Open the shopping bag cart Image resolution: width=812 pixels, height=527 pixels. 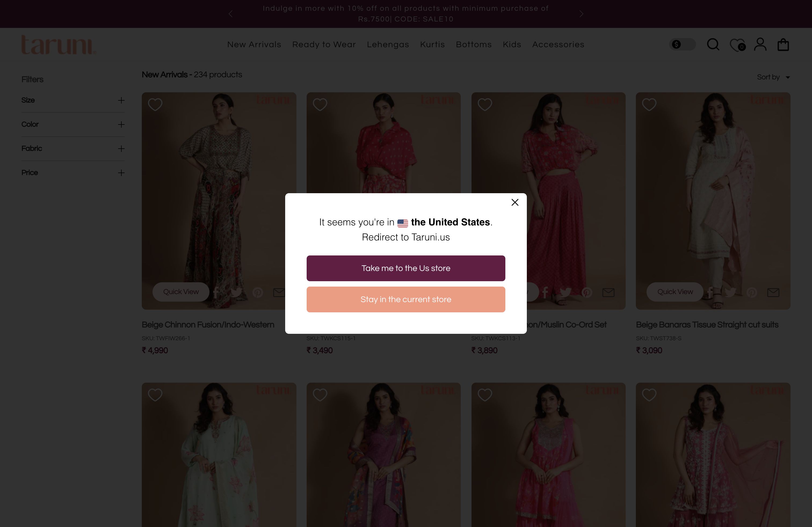(x=783, y=45)
